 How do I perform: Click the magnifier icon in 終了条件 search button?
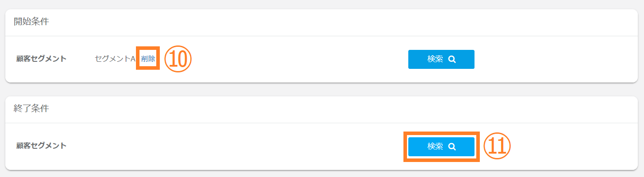pos(452,147)
